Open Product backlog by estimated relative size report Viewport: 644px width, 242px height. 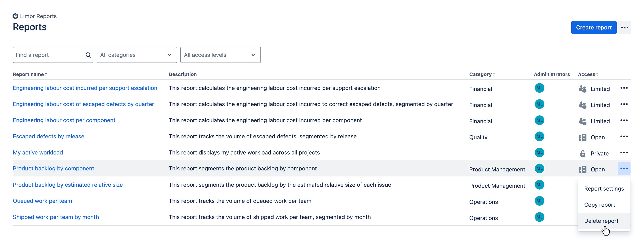pos(68,185)
